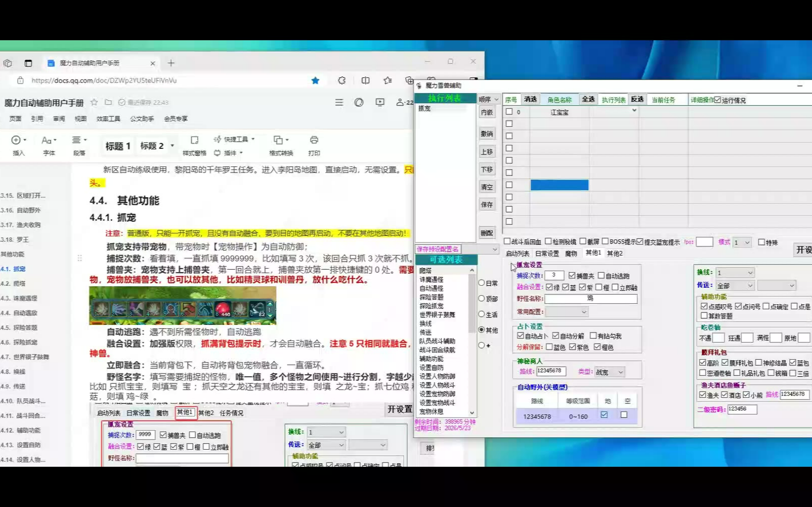Open the 类型 战宠 dropdown
The width and height of the screenshot is (812, 507).
click(x=620, y=372)
